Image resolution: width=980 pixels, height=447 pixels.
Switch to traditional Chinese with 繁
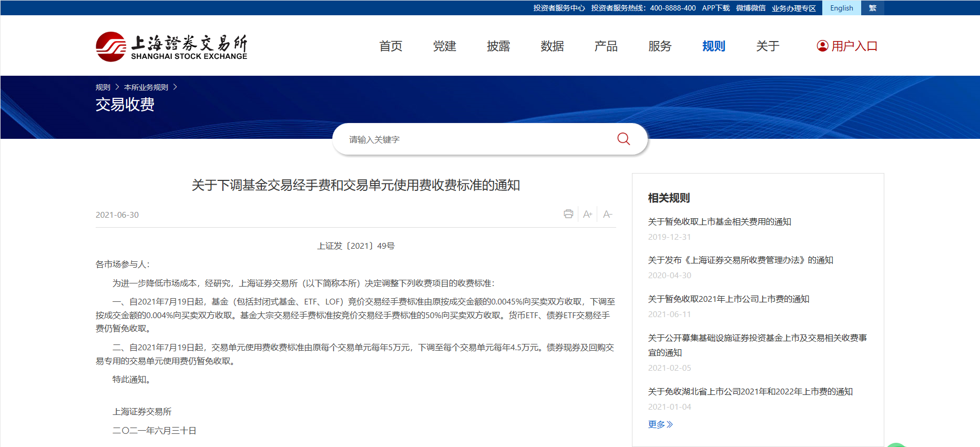tap(872, 8)
